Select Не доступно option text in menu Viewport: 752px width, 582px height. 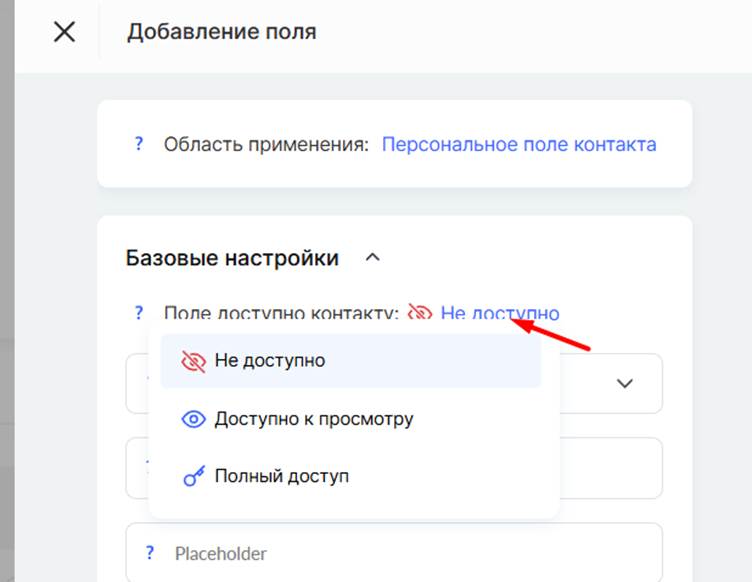[x=270, y=361]
